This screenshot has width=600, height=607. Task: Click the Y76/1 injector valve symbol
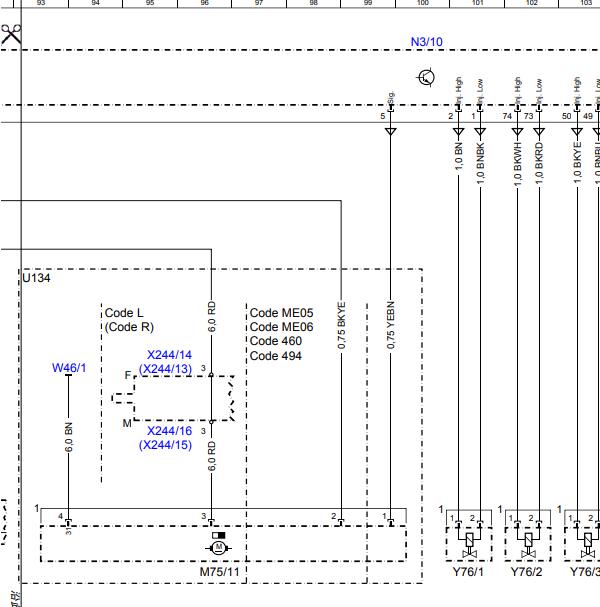point(469,544)
